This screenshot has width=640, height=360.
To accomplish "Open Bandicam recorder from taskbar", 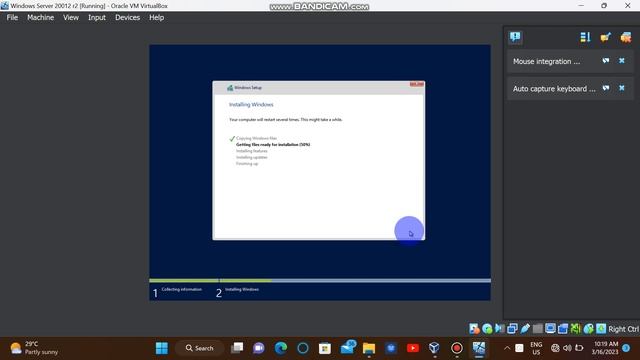I will click(456, 348).
